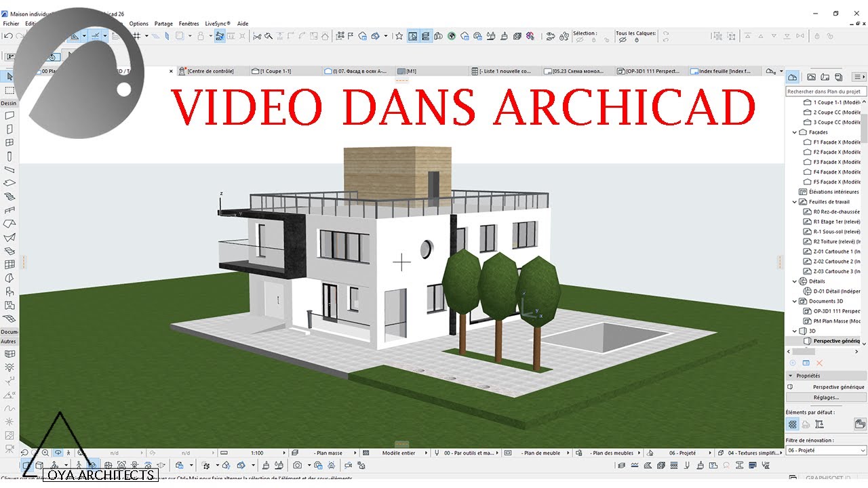The width and height of the screenshot is (868, 488).
Task: Click the favorites star icon in toolbar
Action: (399, 36)
